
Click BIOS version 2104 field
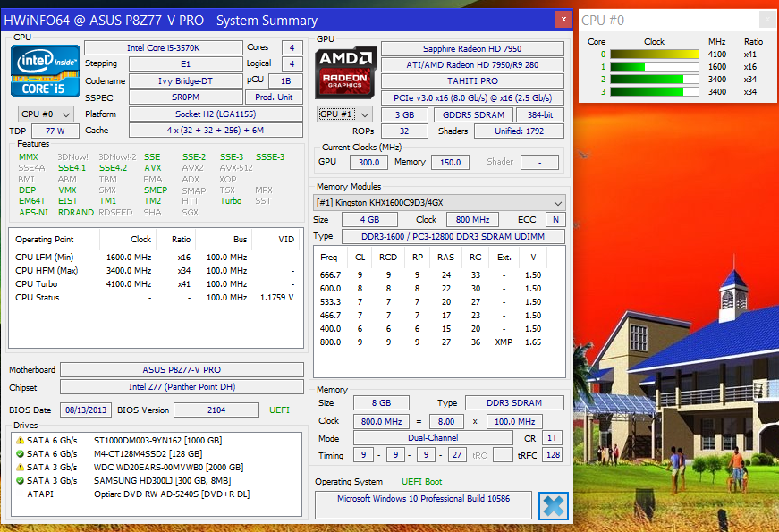pyautogui.click(x=216, y=410)
